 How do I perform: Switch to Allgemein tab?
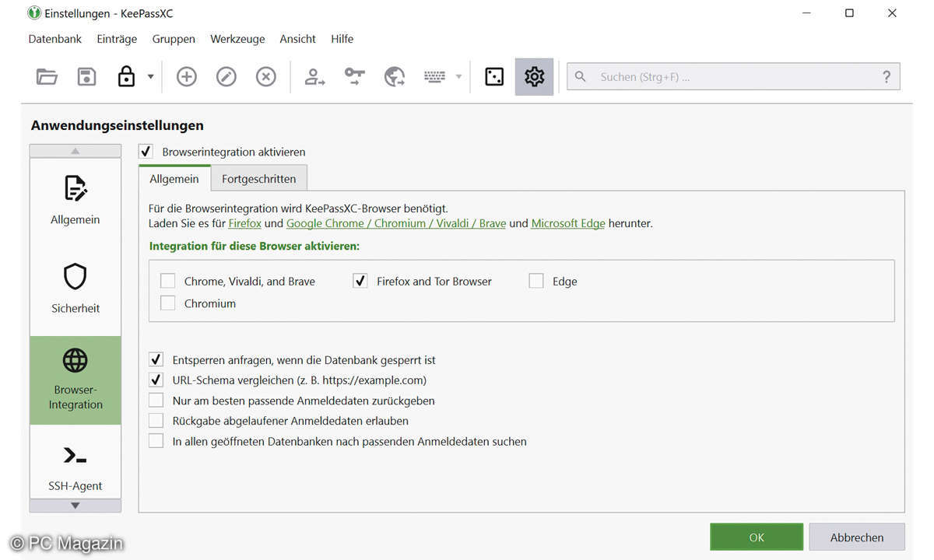174,178
